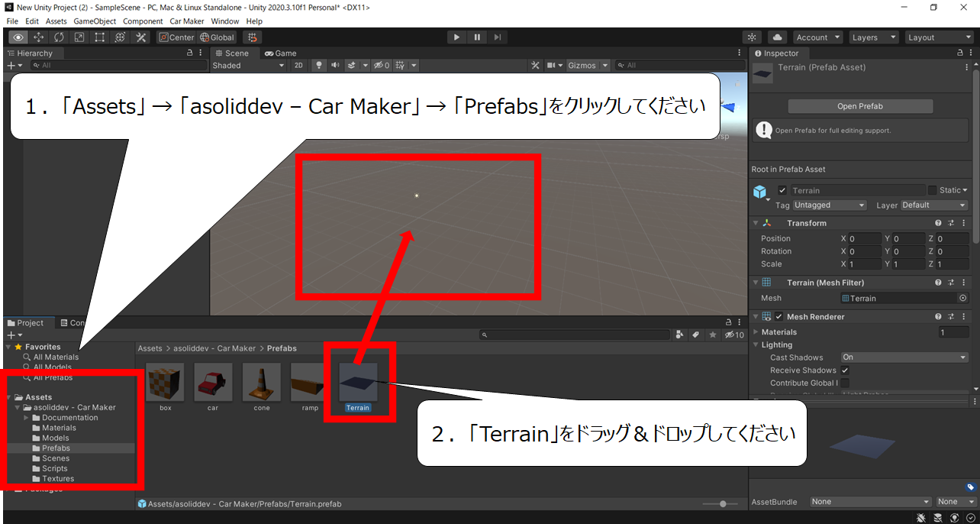Uncheck Receive Shadows
The height and width of the screenshot is (524, 980).
click(x=845, y=370)
